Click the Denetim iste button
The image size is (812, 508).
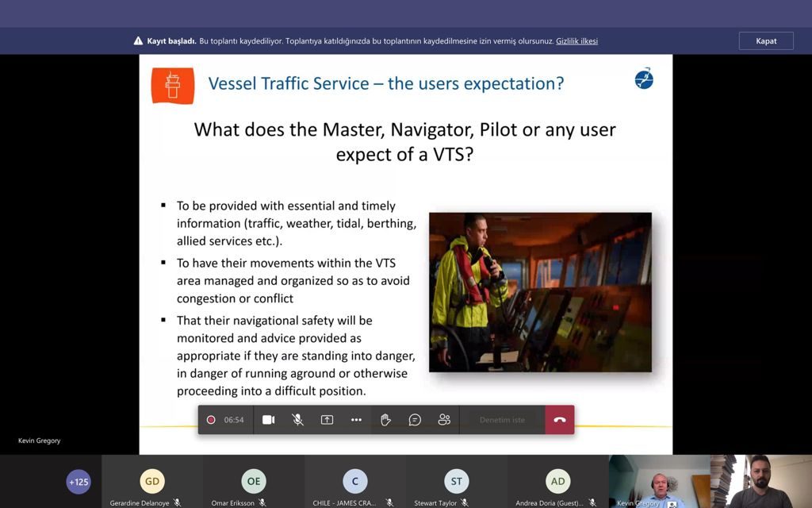pyautogui.click(x=502, y=420)
